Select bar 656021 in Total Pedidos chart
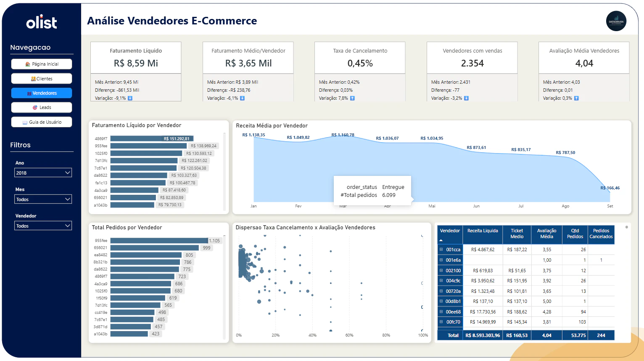 tap(155, 248)
